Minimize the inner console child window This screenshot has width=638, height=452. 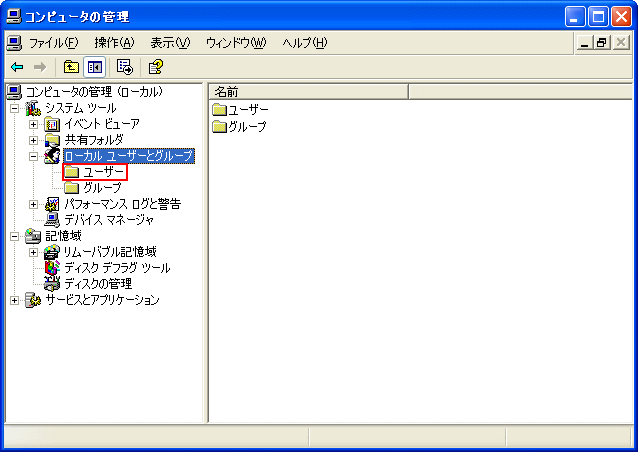point(584,43)
